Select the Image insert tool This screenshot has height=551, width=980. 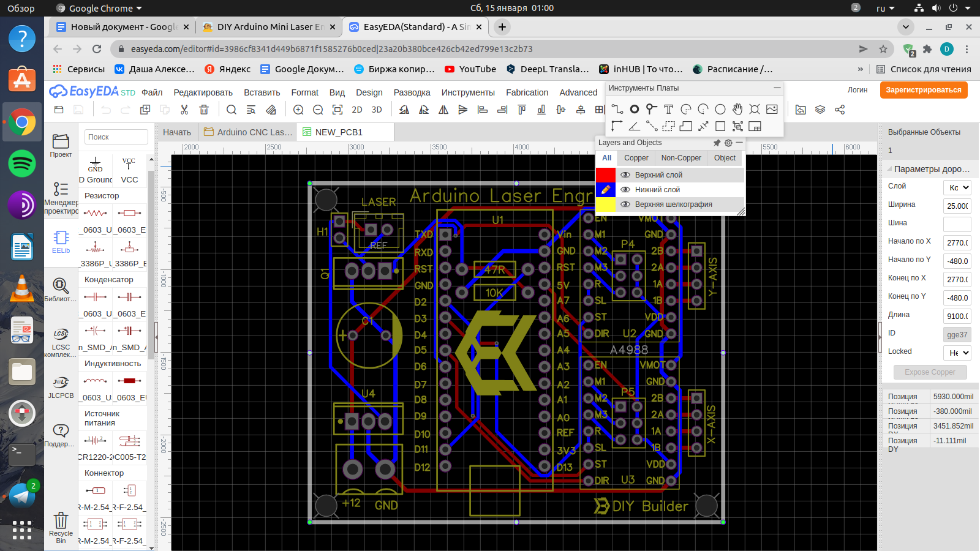772,109
